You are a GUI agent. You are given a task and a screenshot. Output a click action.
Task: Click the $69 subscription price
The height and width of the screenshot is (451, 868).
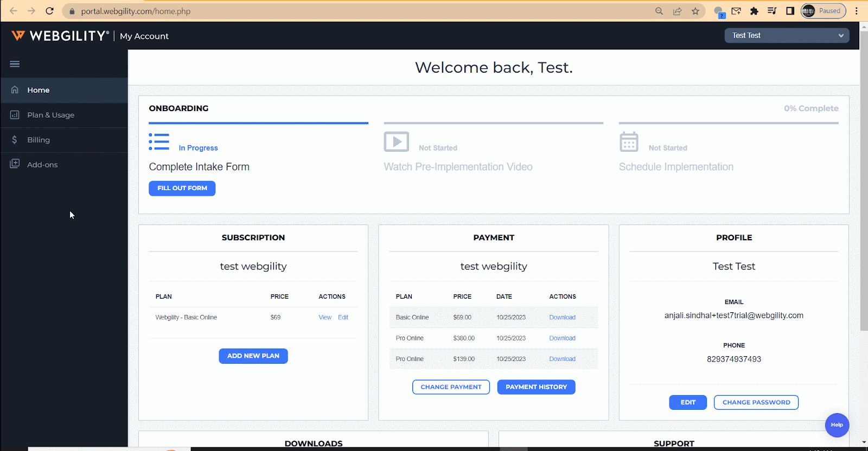[x=276, y=318]
